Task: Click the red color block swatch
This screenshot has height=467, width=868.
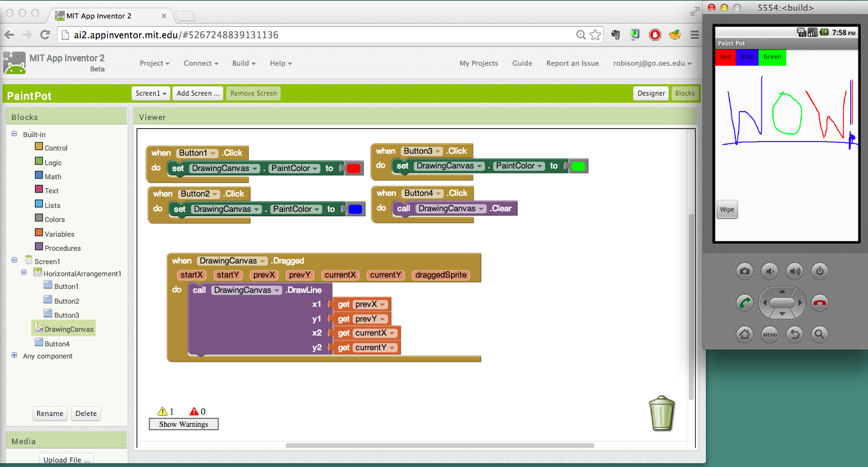Action: 354,168
